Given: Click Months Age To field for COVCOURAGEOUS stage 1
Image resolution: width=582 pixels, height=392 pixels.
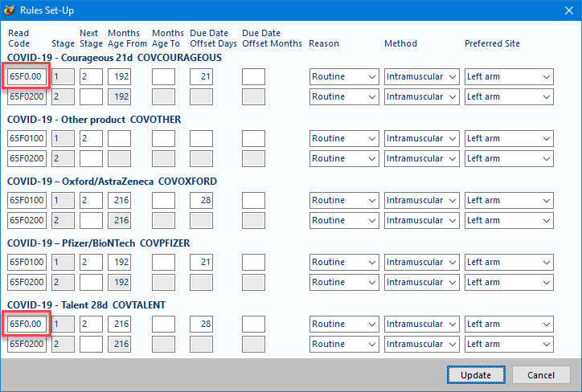Looking at the screenshot, I should pyautogui.click(x=163, y=77).
